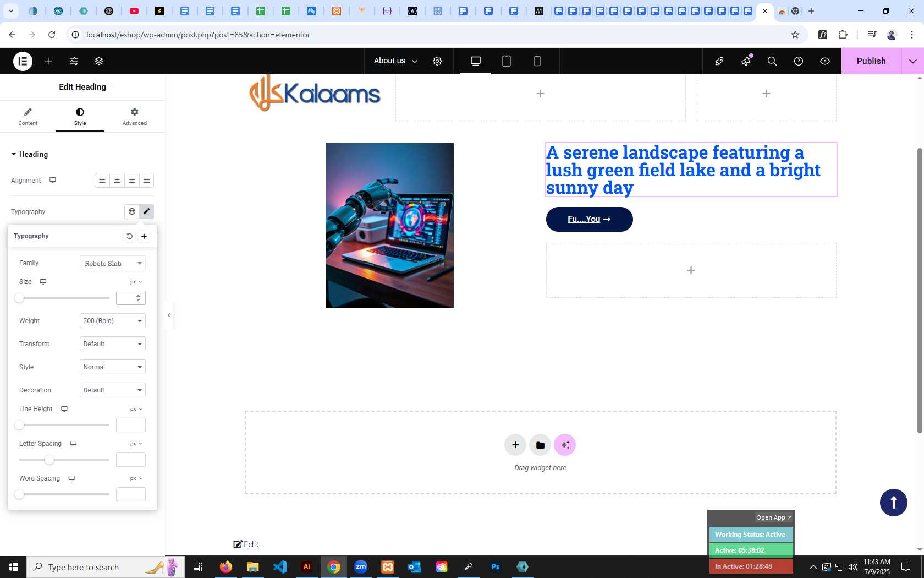The height and width of the screenshot is (578, 924).
Task: Adjust the Word Spacing slider handle
Action: pyautogui.click(x=19, y=494)
